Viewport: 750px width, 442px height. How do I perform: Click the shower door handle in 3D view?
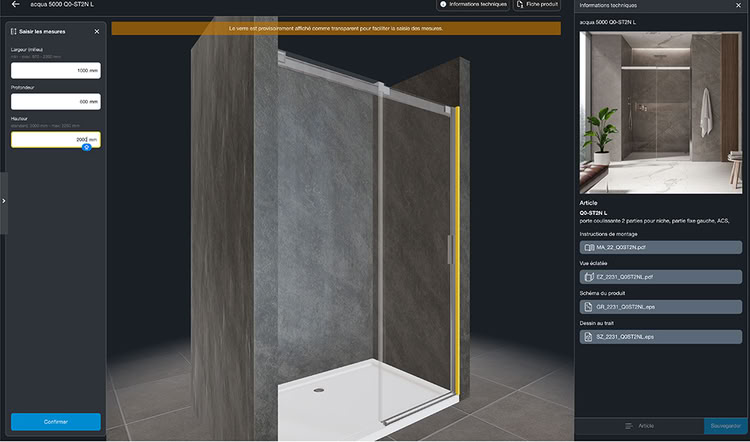(x=450, y=249)
